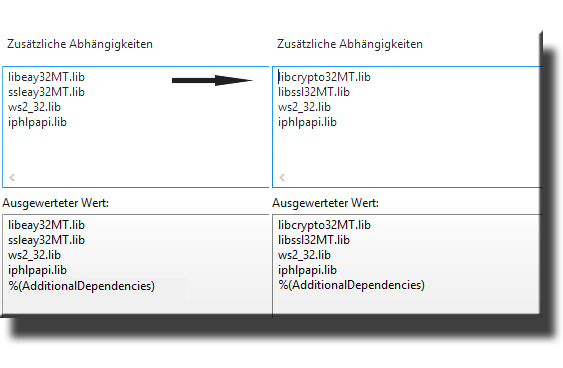Click right 'Zusätzliche Abhängigkeiten' heading
The image size is (563, 368).
350,44
